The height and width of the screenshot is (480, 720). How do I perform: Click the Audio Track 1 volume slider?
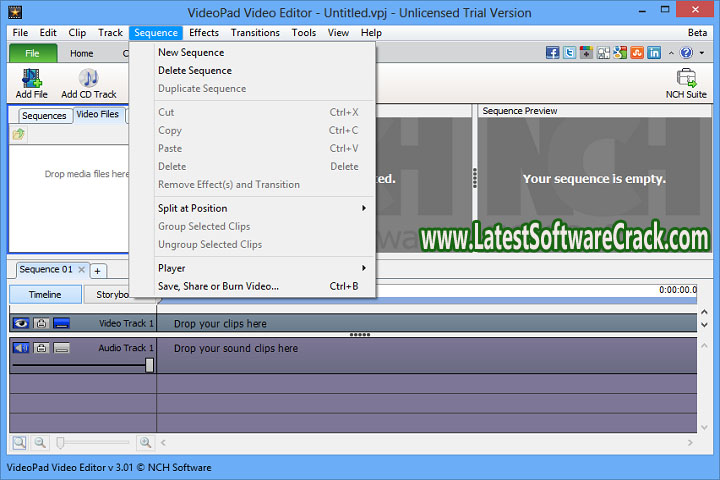(x=149, y=365)
